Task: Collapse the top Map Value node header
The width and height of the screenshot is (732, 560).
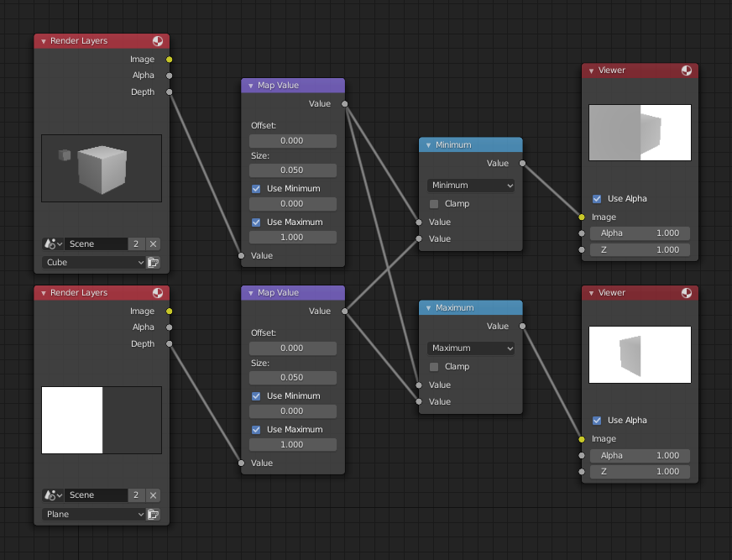Action: tap(249, 85)
